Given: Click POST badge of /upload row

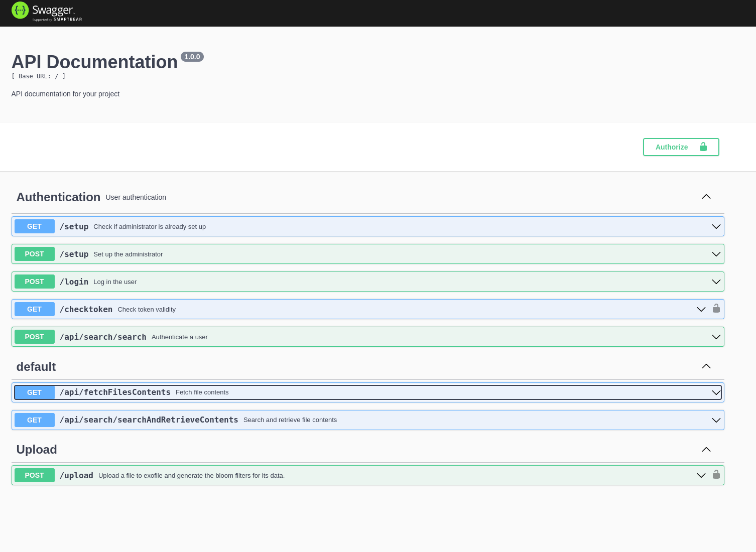Looking at the screenshot, I should coord(35,475).
